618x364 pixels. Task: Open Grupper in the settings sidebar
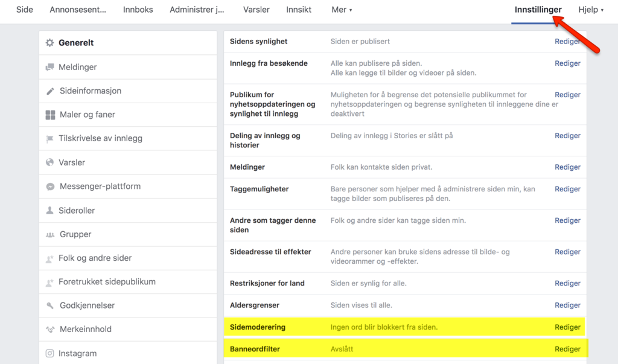coord(75,234)
